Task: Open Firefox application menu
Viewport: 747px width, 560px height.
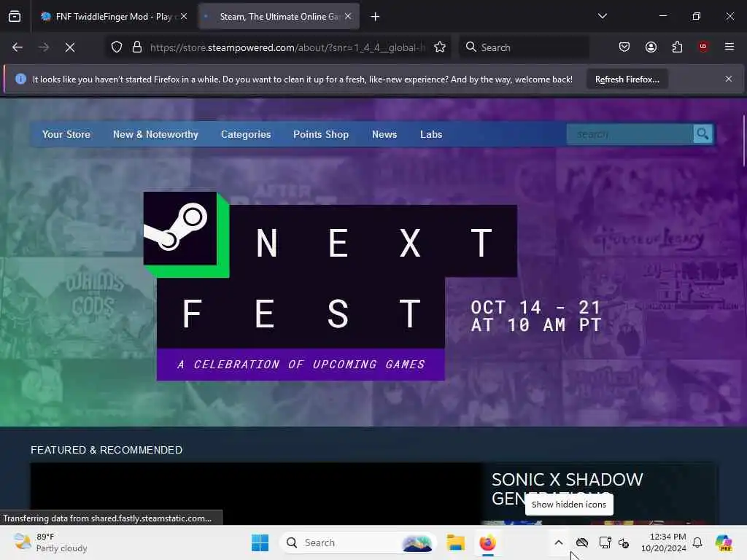Action: pos(729,47)
